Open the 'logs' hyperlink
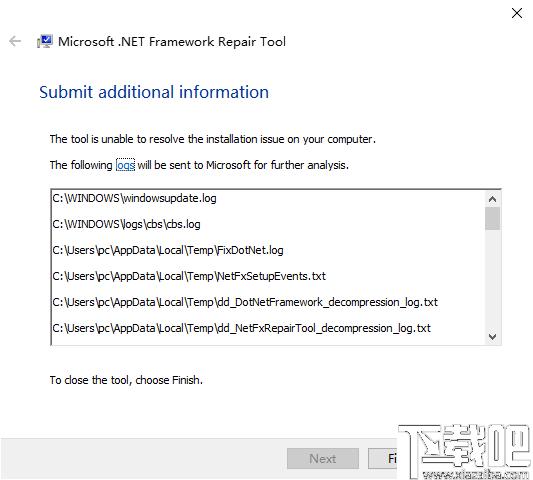The height and width of the screenshot is (480, 533). click(x=125, y=165)
